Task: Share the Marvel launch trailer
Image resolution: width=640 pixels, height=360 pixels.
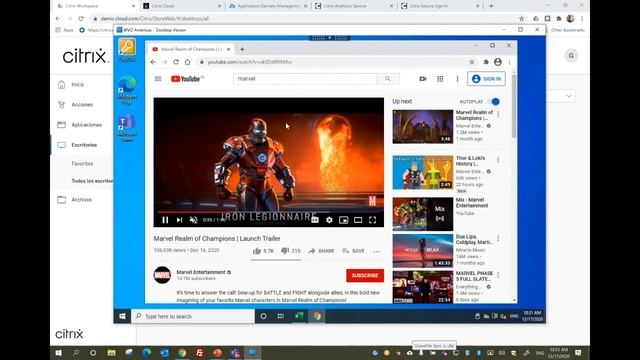Action: pos(321,251)
